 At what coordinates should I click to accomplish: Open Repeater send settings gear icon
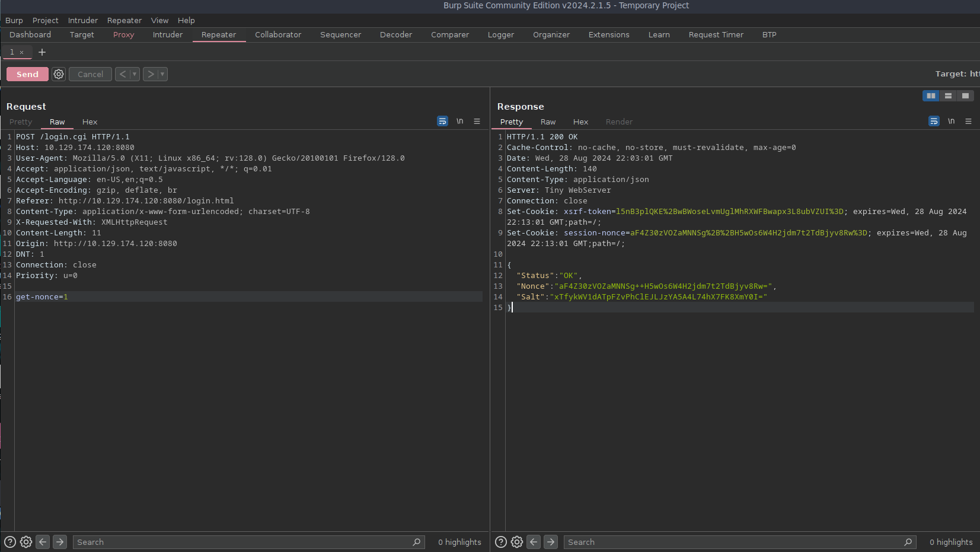tap(59, 74)
